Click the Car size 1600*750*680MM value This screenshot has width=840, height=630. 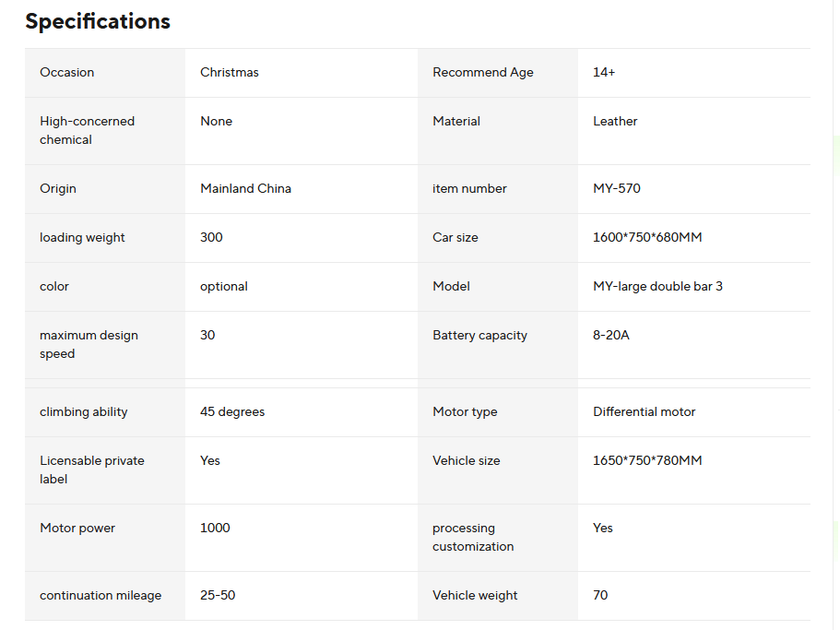click(647, 238)
